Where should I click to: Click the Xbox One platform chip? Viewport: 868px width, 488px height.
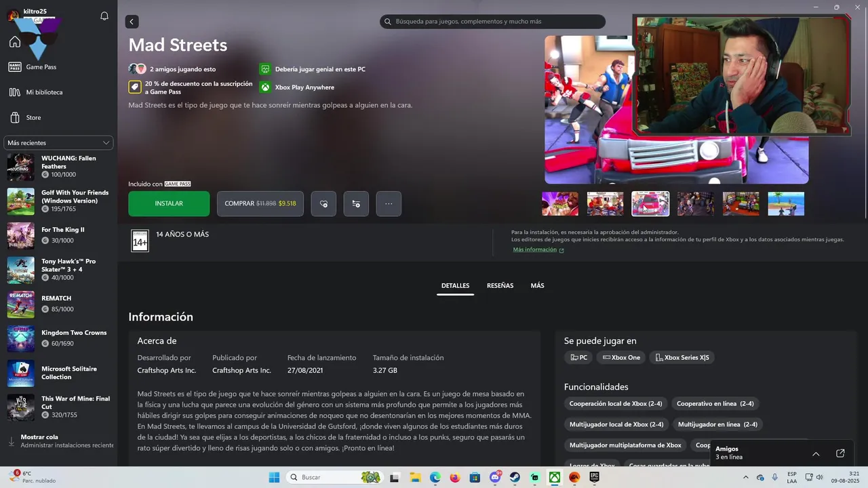(621, 358)
